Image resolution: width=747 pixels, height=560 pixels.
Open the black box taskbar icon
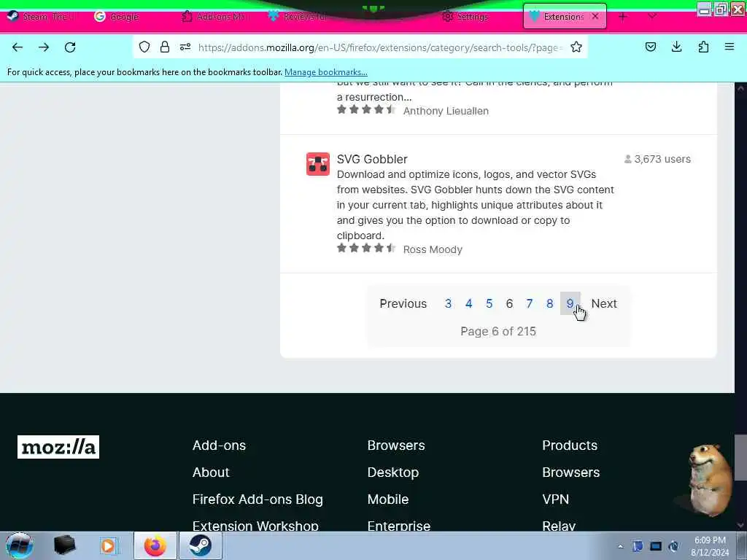(x=64, y=545)
